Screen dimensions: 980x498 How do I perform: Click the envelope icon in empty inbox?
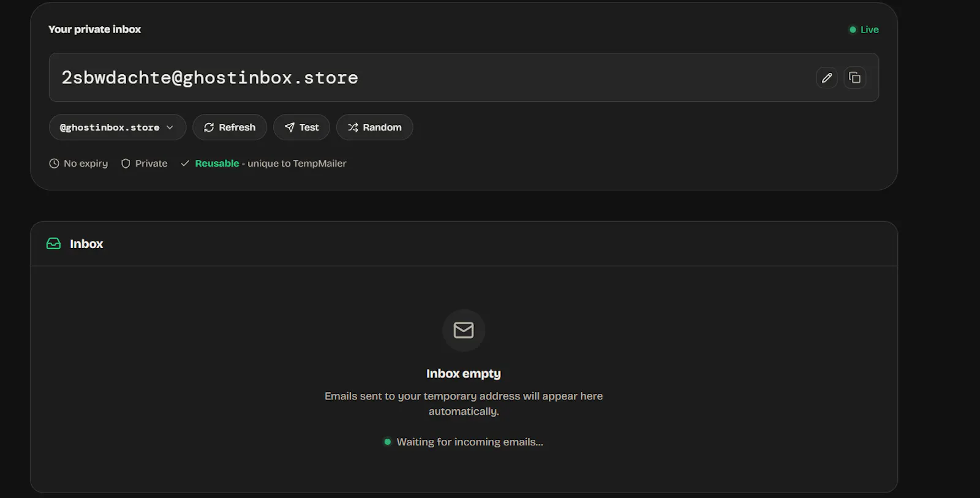[x=464, y=330]
